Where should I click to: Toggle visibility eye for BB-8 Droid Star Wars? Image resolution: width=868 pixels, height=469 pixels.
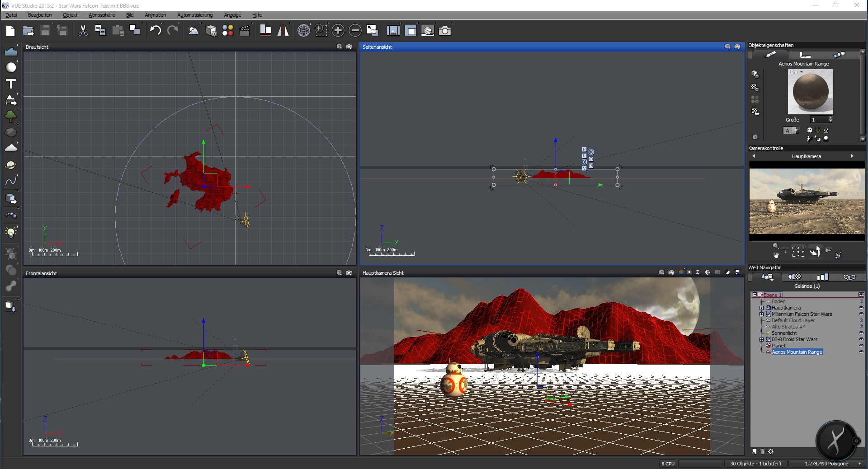861,339
